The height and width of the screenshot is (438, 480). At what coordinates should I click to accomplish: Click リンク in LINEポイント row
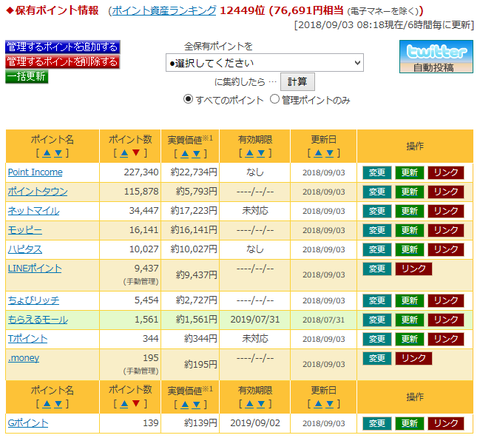coord(414,269)
